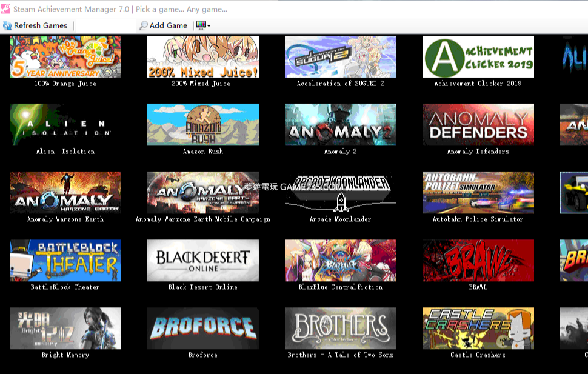
Task: Click the 'Achievement Clicker 2019' label
Action: pos(478,84)
